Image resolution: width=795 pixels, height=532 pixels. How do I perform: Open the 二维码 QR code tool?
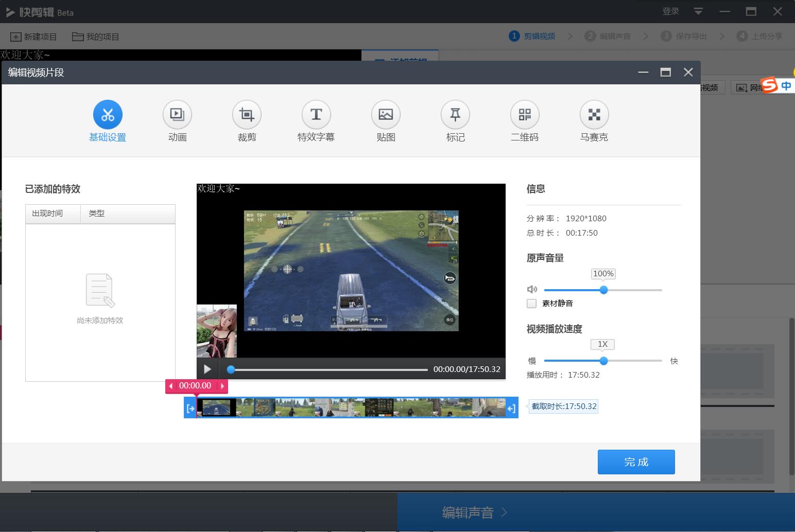pos(525,114)
